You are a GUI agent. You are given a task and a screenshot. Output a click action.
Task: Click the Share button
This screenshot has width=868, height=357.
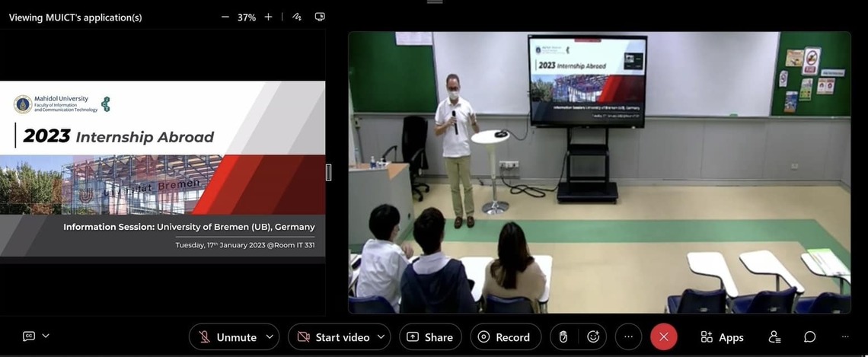430,337
